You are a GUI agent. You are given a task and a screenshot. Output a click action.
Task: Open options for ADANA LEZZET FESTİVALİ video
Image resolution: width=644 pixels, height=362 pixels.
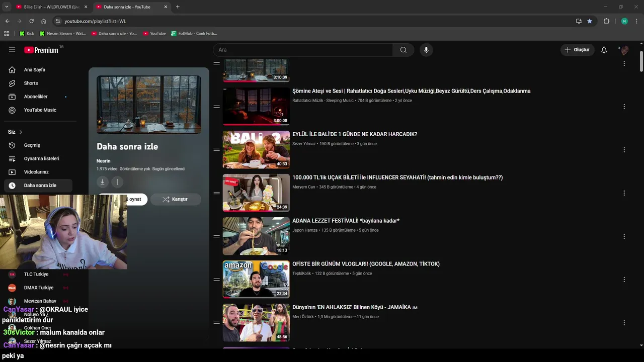pyautogui.click(x=624, y=236)
